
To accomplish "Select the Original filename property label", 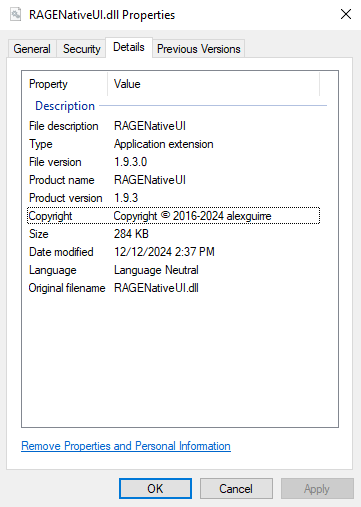I will [67, 288].
